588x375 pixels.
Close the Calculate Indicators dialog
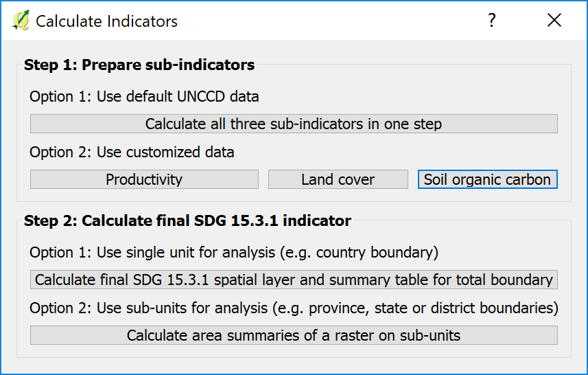[554, 21]
